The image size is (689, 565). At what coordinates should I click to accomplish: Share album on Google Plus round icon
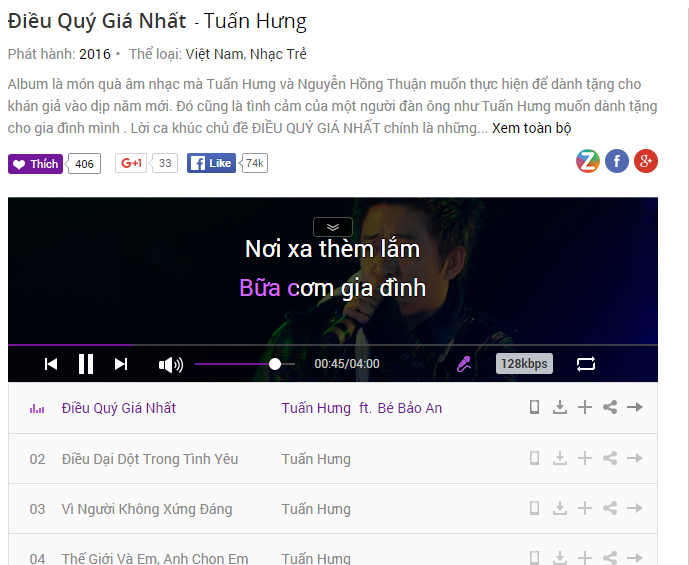coord(645,161)
